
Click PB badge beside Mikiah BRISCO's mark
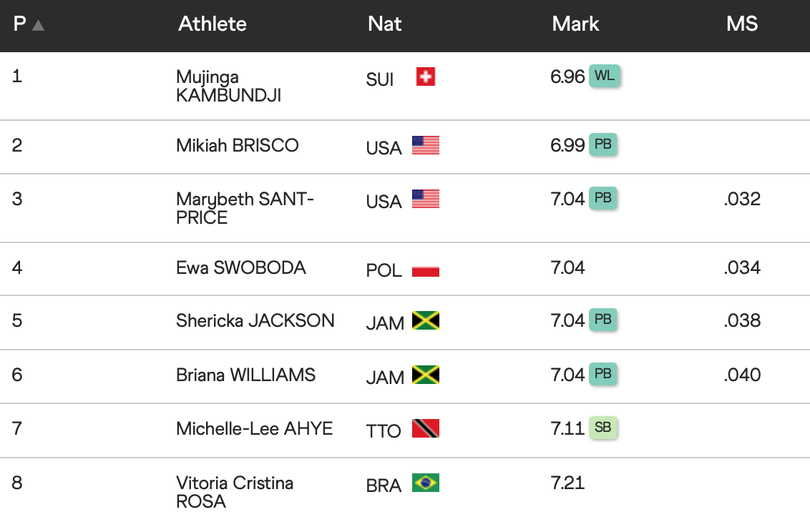[603, 144]
